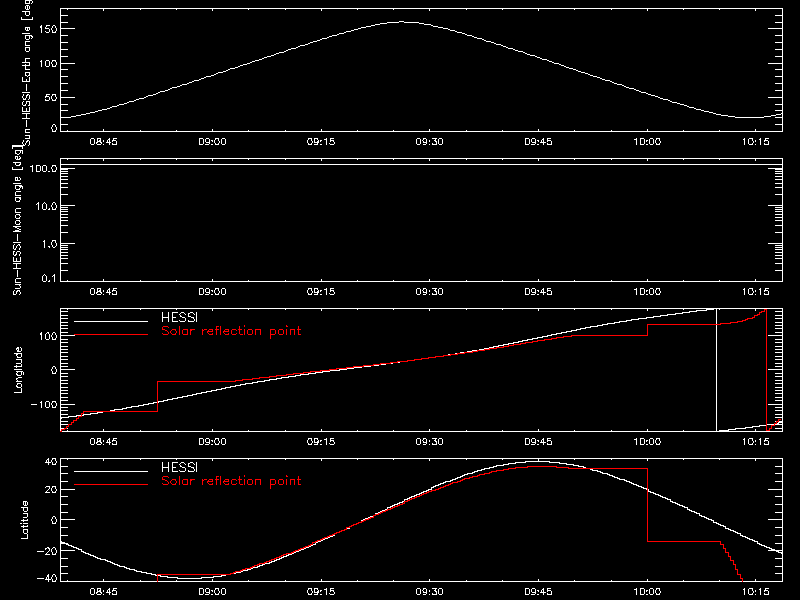Choose 08:45 label below the Longitude plot

coord(104,441)
